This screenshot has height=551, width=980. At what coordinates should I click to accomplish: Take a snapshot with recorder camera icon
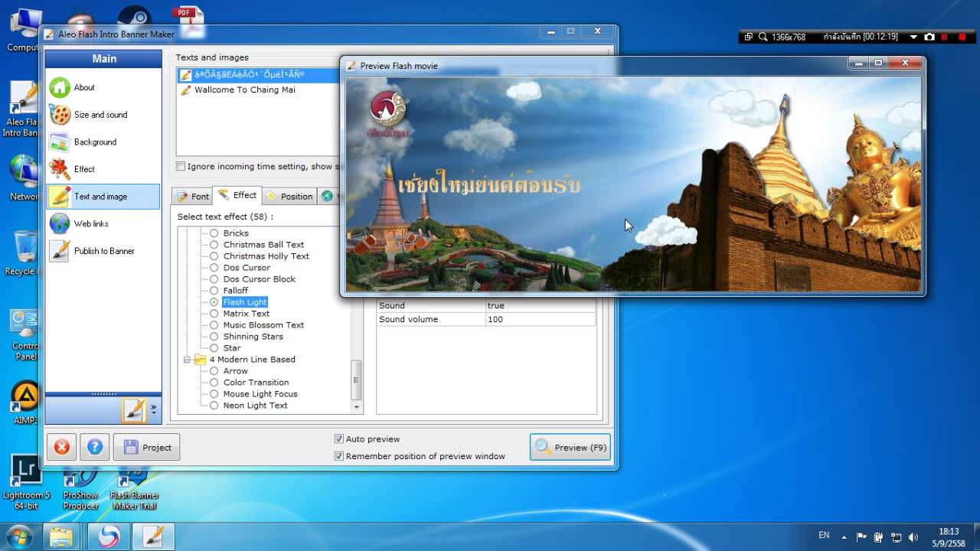pos(929,37)
